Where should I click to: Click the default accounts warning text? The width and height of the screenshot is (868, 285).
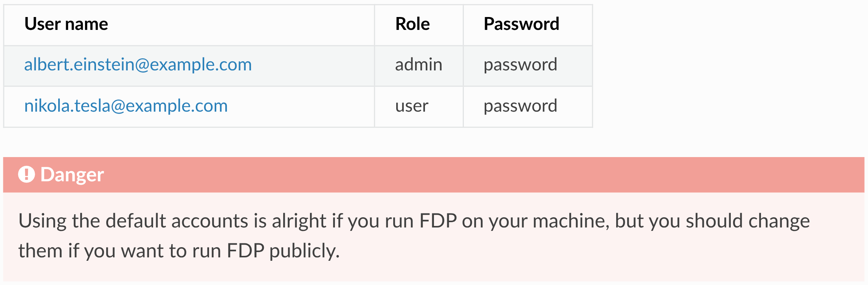pos(414,236)
